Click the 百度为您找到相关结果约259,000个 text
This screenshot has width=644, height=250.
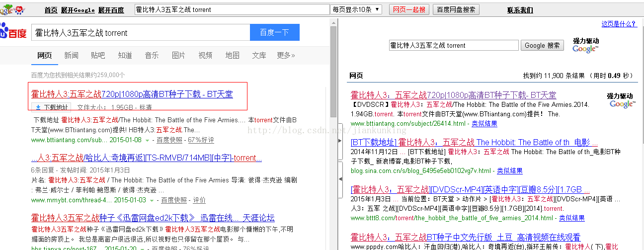pos(78,75)
